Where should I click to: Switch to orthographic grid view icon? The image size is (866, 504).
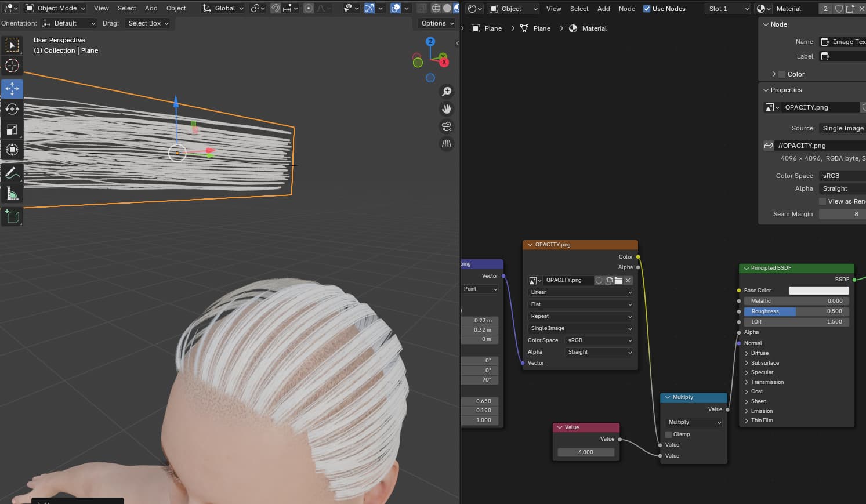coord(447,144)
